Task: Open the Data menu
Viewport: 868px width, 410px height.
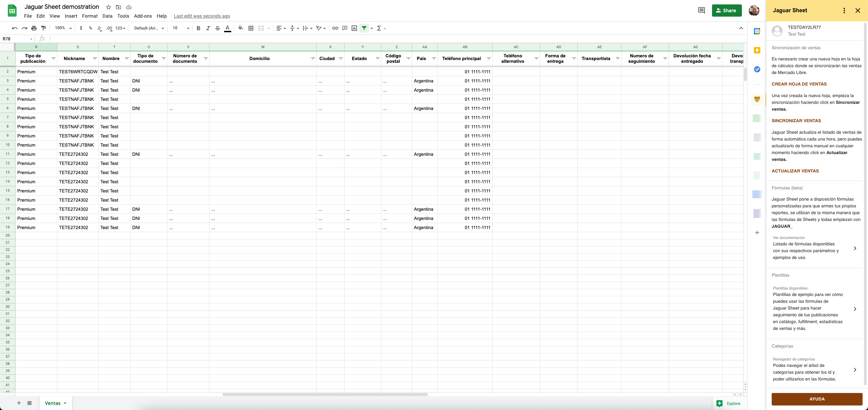Action: click(x=107, y=16)
